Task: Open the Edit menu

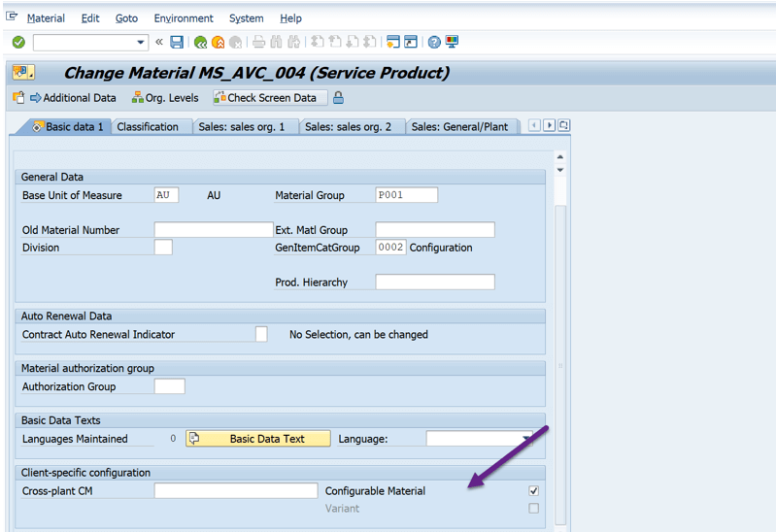Action: click(90, 18)
